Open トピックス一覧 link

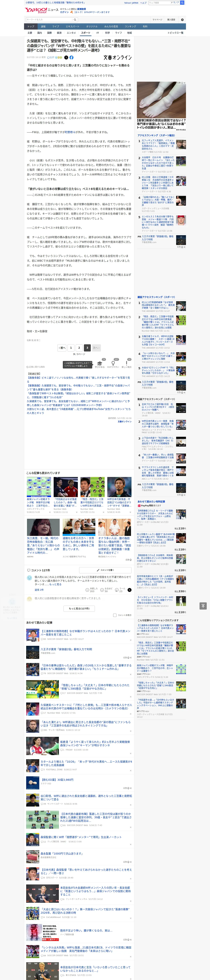(x=175, y=33)
